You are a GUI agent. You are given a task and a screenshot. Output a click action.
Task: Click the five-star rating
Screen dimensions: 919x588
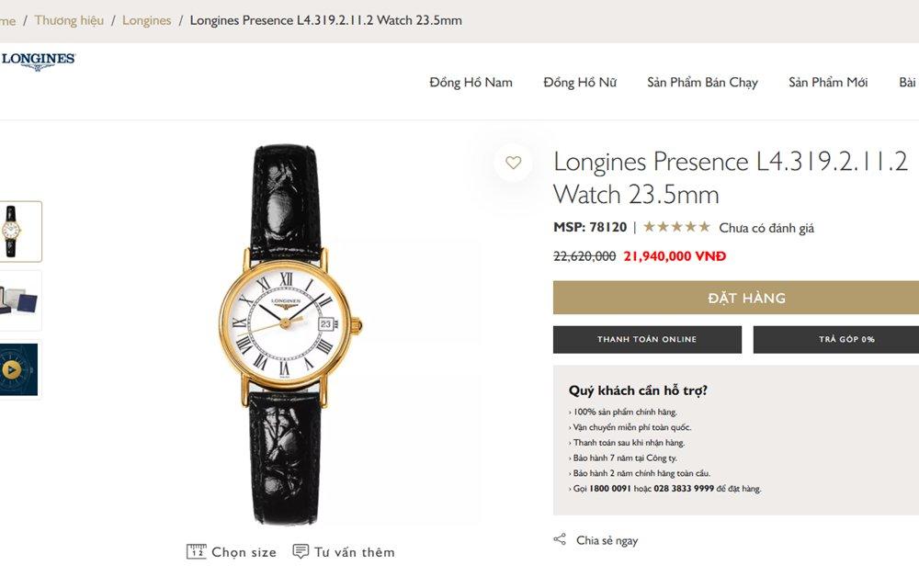[x=676, y=227]
